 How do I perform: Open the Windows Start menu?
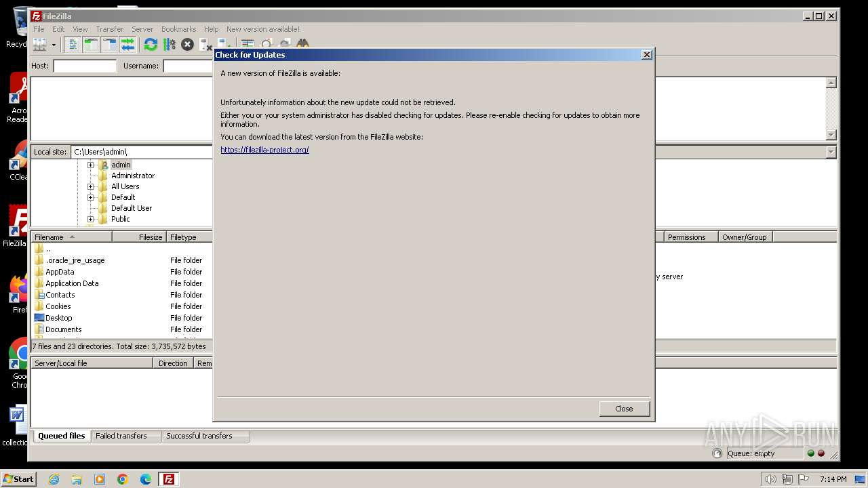click(x=19, y=479)
